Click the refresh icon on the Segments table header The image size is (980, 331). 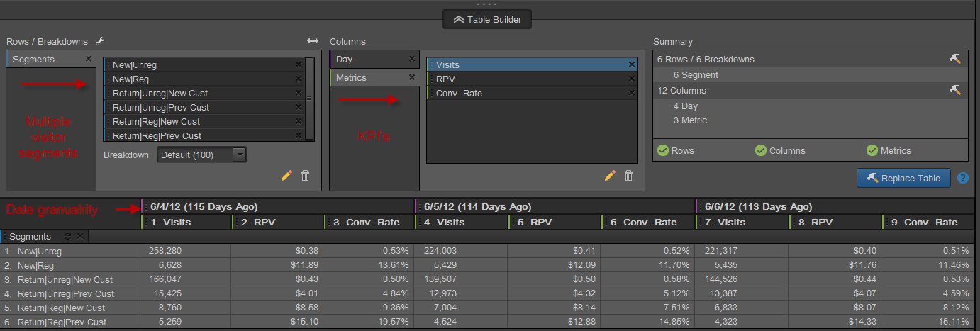(x=67, y=236)
